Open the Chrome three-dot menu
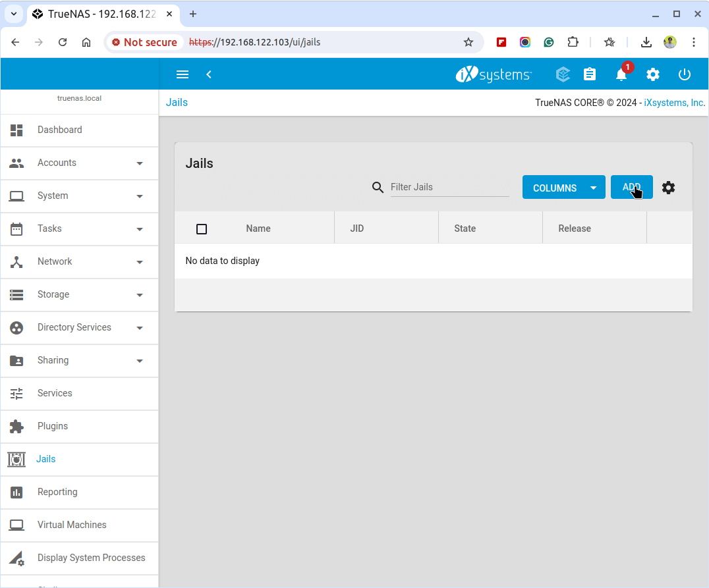Screen dimensions: 709x588 [694, 42]
